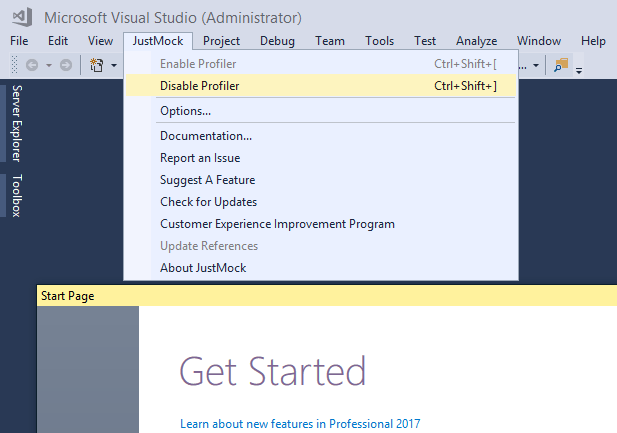The width and height of the screenshot is (617, 433).
Task: Choose Suggest A Feature
Action: [x=321, y=180]
